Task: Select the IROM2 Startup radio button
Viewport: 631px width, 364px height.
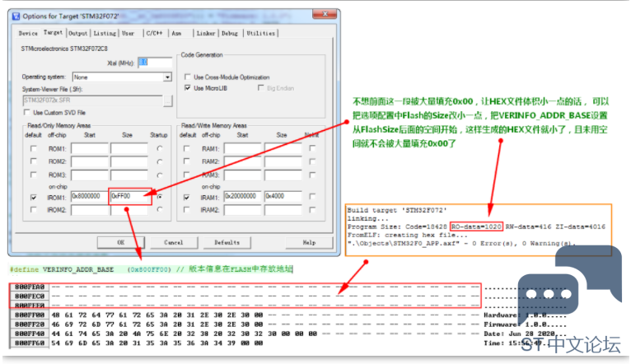Action: (160, 209)
